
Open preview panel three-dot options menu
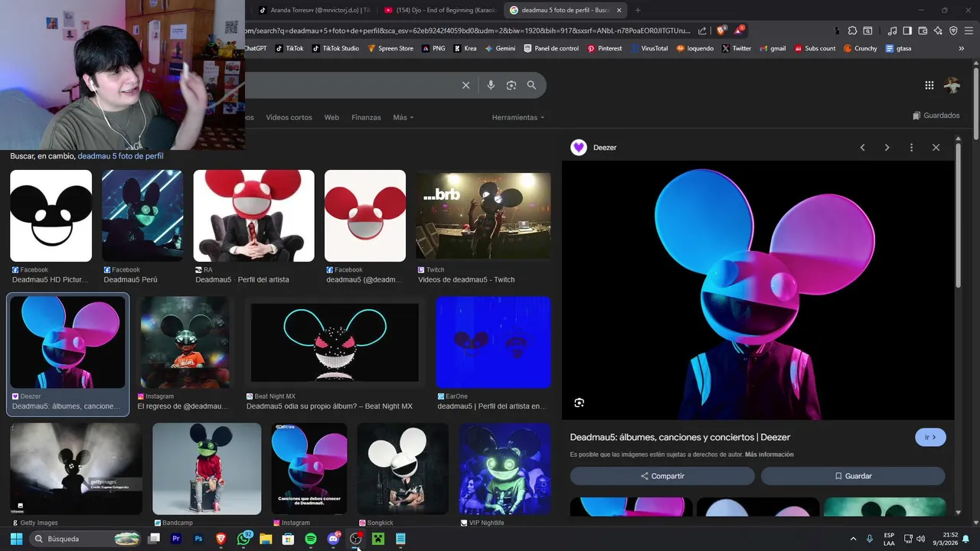click(911, 148)
